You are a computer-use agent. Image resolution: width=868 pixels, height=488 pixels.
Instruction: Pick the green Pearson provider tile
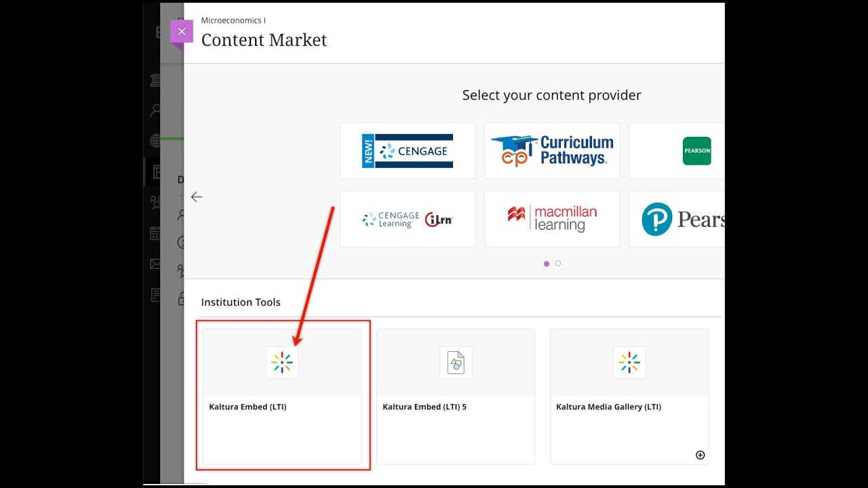click(x=696, y=151)
